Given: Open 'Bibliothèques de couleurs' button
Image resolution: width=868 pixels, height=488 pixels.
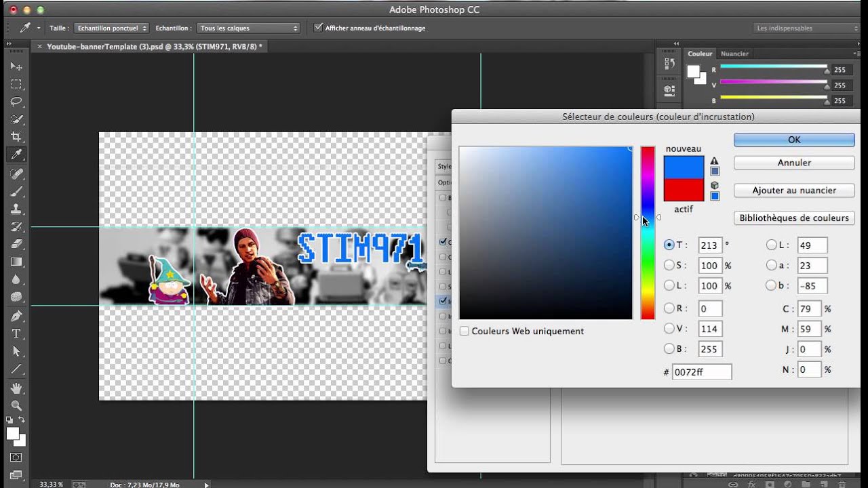Looking at the screenshot, I should (x=794, y=218).
